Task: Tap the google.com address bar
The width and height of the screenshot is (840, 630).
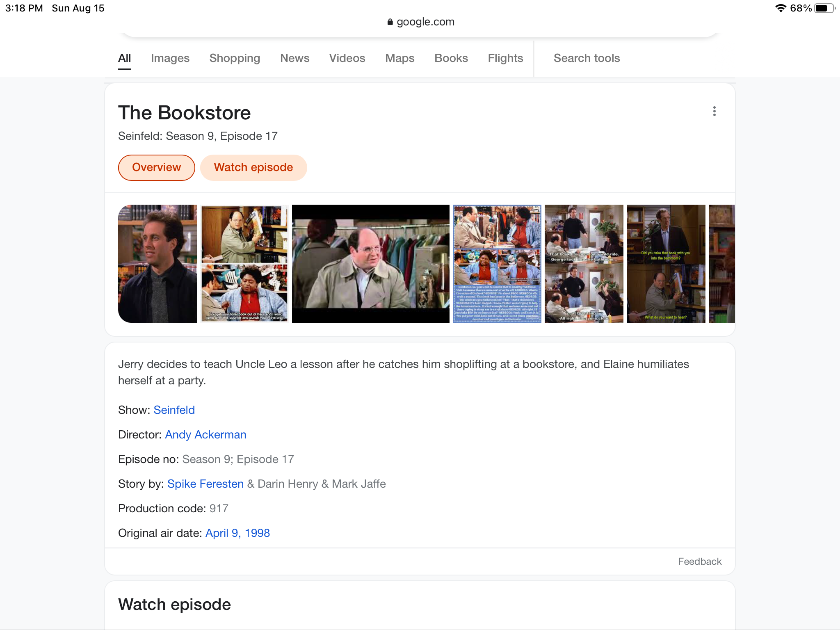Action: [420, 22]
